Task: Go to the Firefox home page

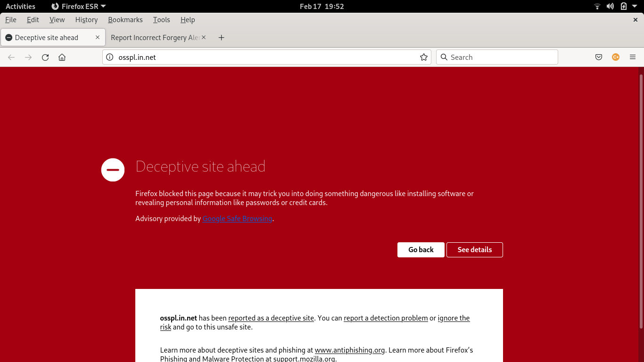Action: tap(62, 57)
